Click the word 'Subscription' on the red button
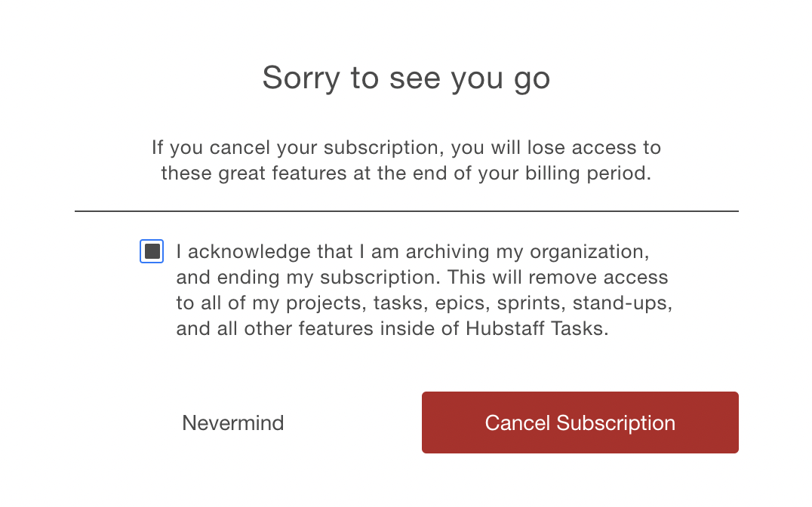The width and height of the screenshot is (812, 507). [x=616, y=423]
